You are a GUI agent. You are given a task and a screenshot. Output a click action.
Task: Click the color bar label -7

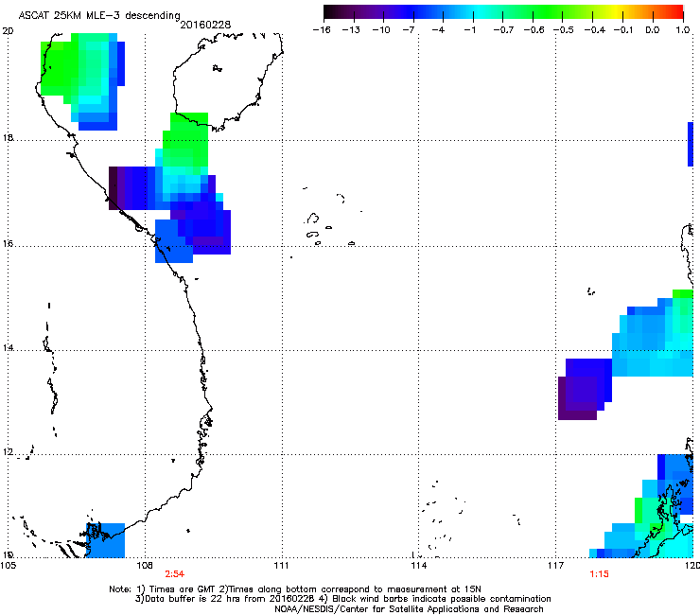408,30
